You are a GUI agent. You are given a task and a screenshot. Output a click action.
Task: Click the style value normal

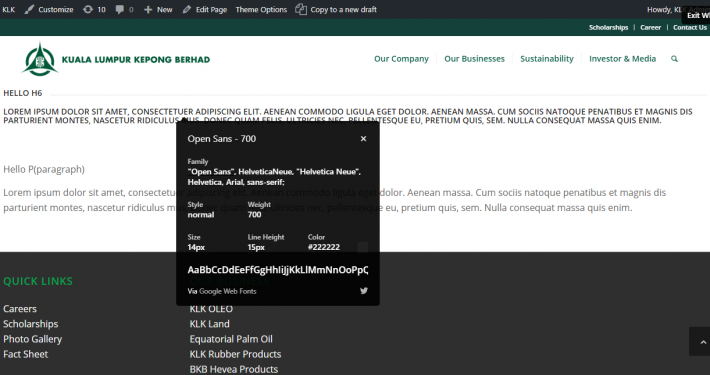(x=201, y=215)
